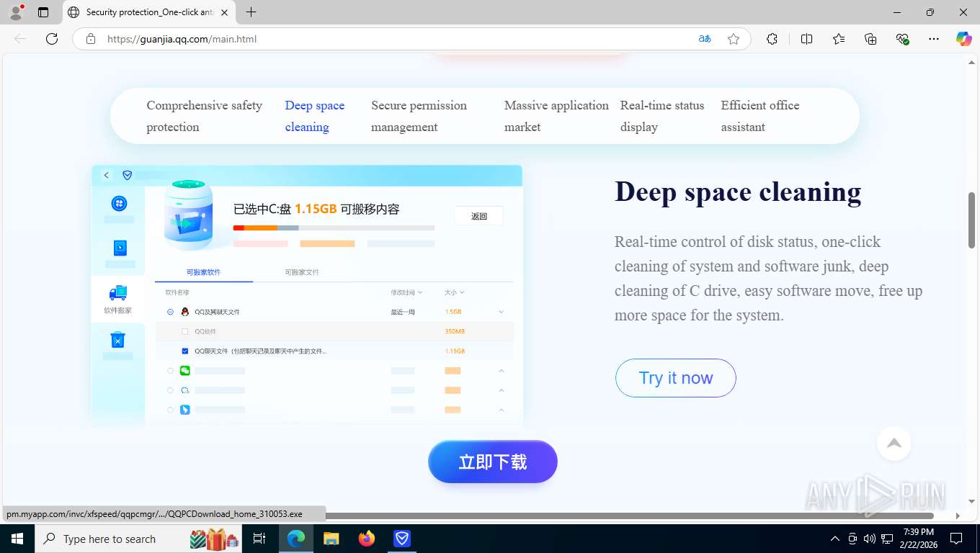Viewport: 980px width, 553px height.
Task: Switch to Massive application market tab
Action: (x=556, y=116)
